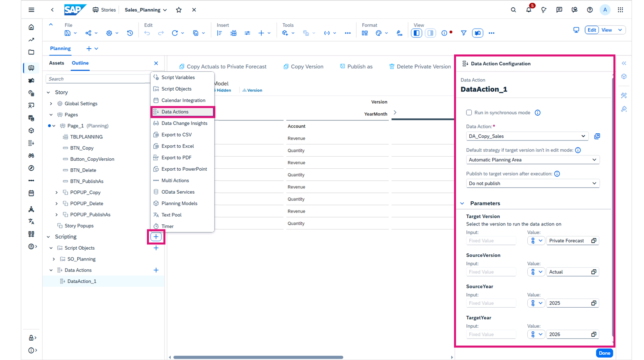This screenshot has height=360, width=644.
Task: Open the help question mark icon
Action: [x=590, y=10]
